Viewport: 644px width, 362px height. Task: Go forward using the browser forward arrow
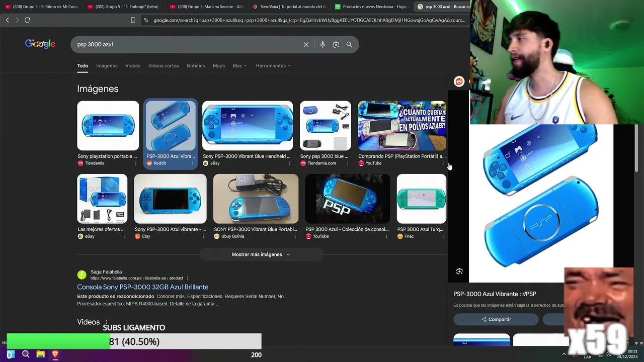[x=17, y=20]
